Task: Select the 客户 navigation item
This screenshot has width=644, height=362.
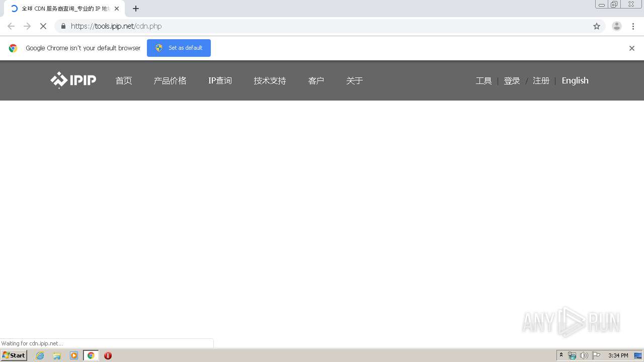Action: (316, 80)
